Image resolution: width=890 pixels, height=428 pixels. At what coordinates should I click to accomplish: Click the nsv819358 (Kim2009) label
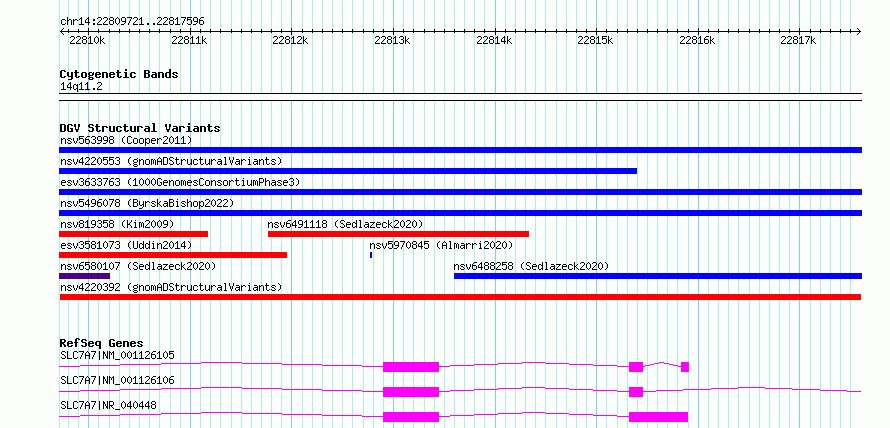coord(117,224)
